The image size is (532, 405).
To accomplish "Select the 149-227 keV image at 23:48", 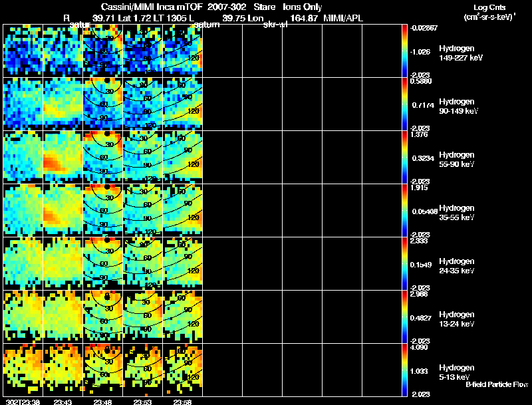I will 103,51.
